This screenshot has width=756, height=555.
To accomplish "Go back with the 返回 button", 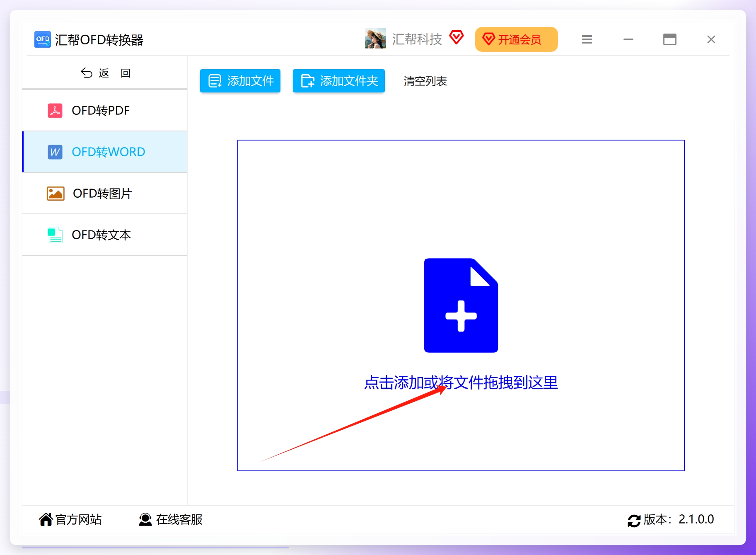I will [x=106, y=73].
